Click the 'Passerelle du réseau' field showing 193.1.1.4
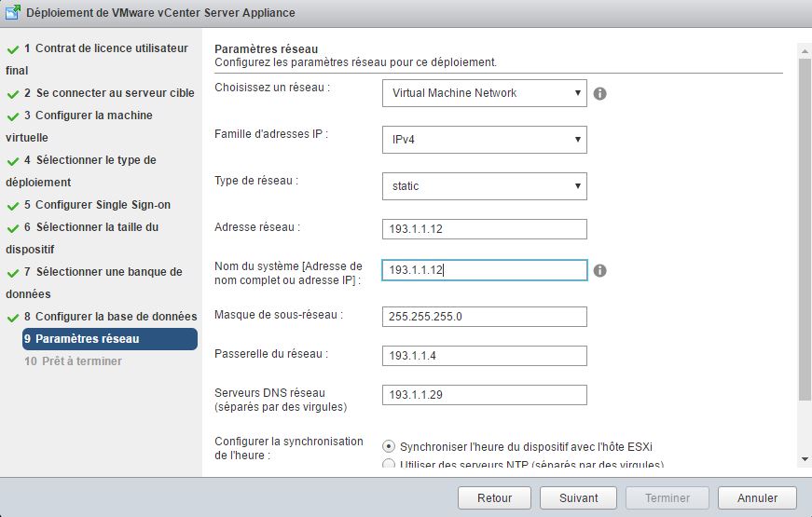This screenshot has height=517, width=812. point(484,356)
